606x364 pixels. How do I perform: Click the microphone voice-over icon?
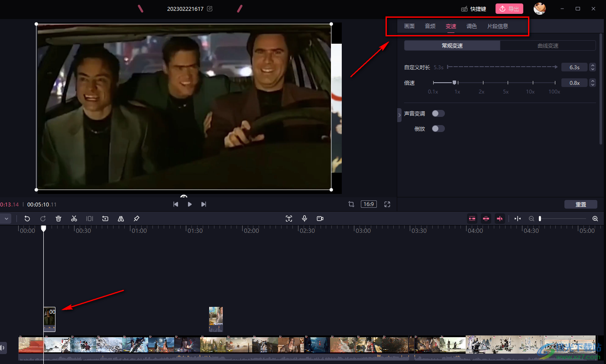click(x=305, y=219)
